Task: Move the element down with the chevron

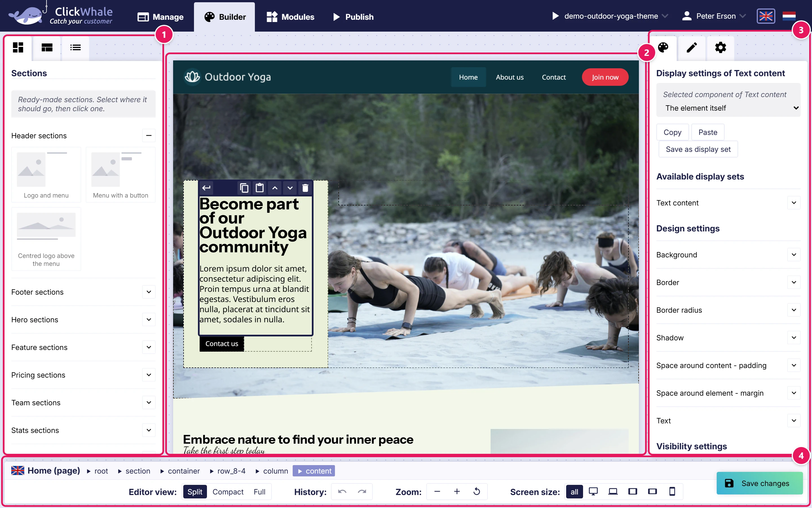Action: pyautogui.click(x=290, y=188)
